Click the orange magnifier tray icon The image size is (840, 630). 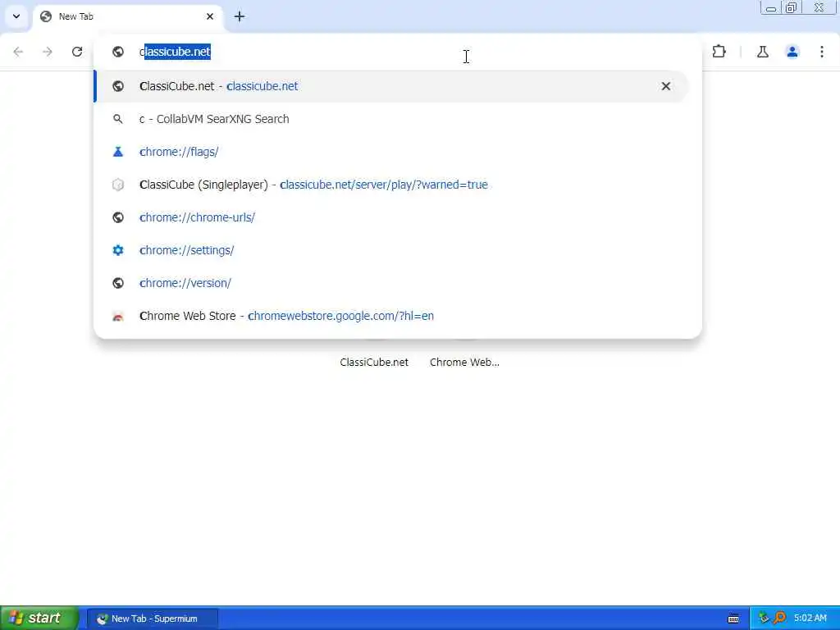click(x=780, y=619)
